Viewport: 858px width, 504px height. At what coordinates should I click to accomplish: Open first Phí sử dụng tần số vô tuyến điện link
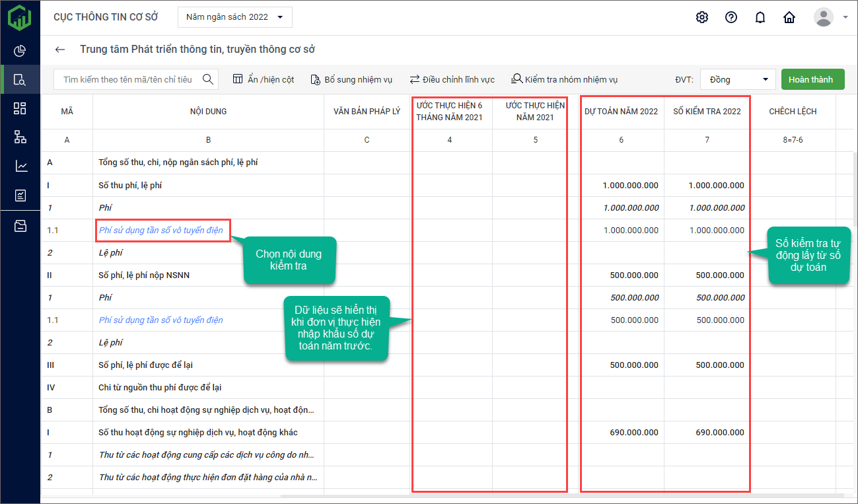click(x=161, y=231)
